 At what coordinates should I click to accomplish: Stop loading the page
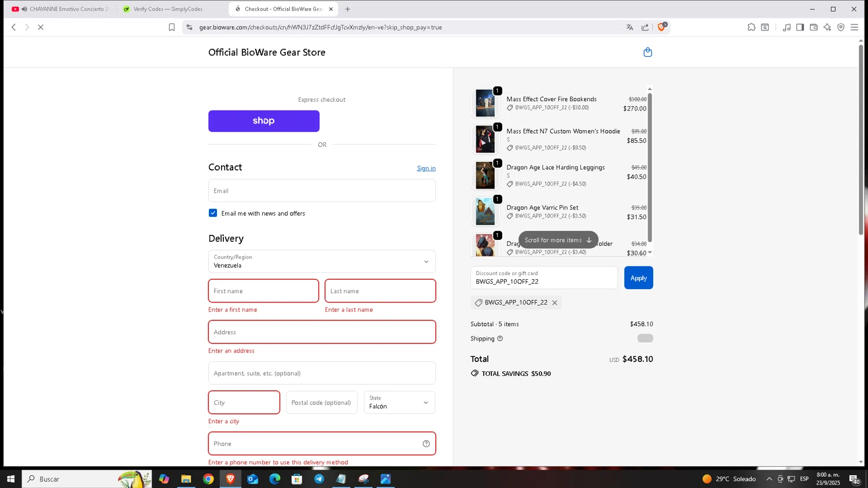pos(41,27)
